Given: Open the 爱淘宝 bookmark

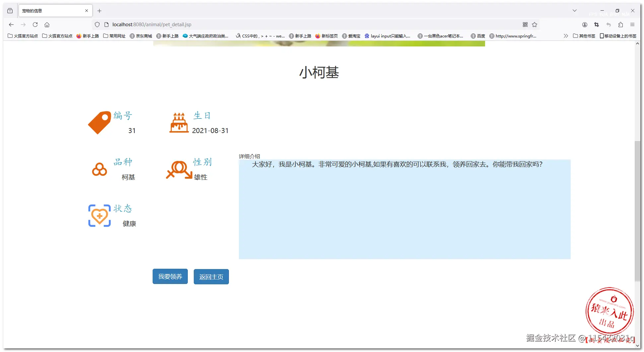Looking at the screenshot, I should pyautogui.click(x=351, y=36).
